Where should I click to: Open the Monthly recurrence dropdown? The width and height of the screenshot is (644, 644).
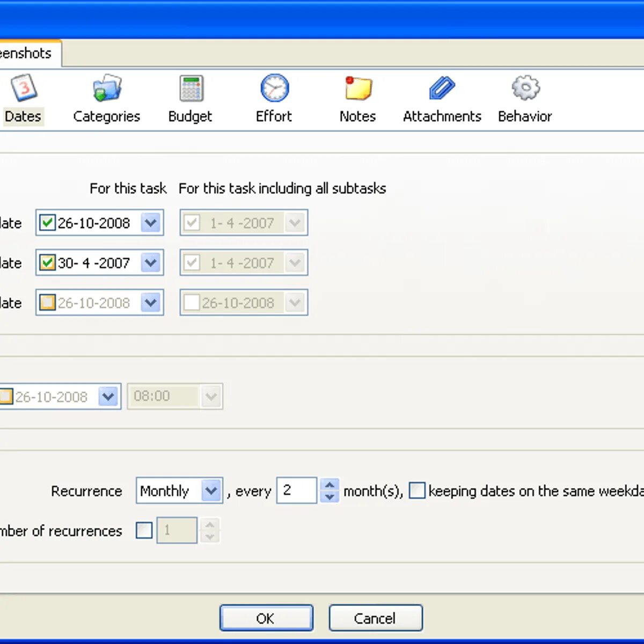(211, 491)
